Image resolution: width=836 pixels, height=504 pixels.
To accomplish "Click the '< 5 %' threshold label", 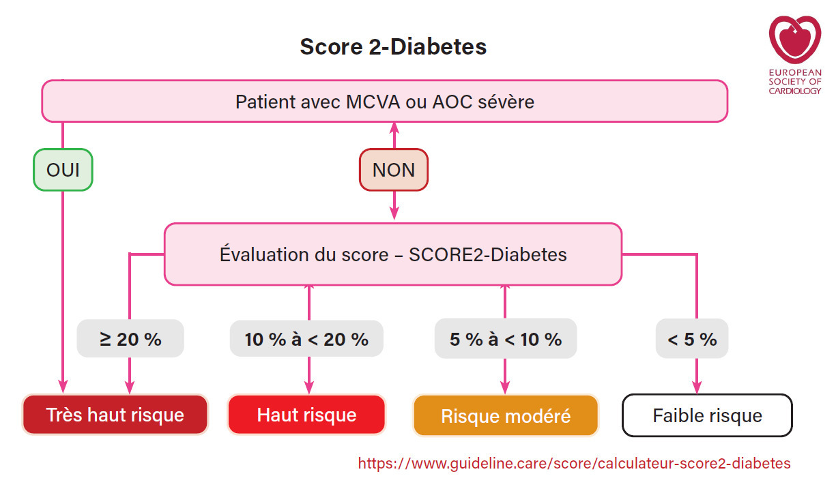I will click(692, 339).
